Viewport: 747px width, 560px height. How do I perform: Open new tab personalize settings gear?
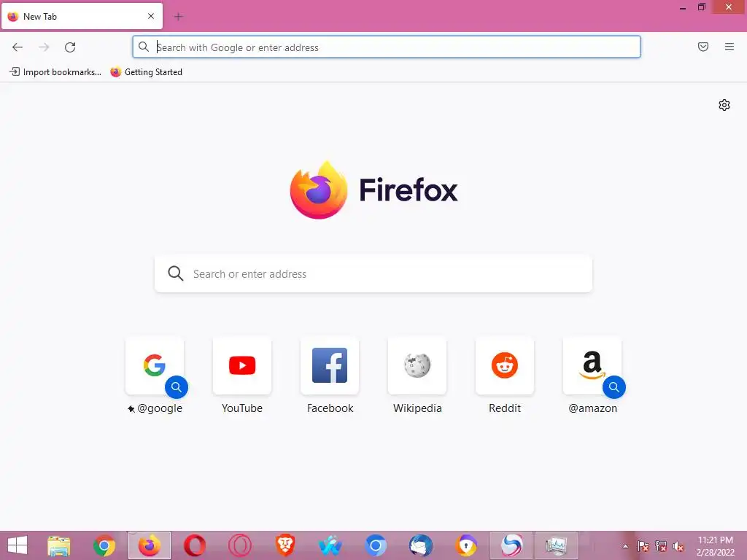(x=724, y=105)
